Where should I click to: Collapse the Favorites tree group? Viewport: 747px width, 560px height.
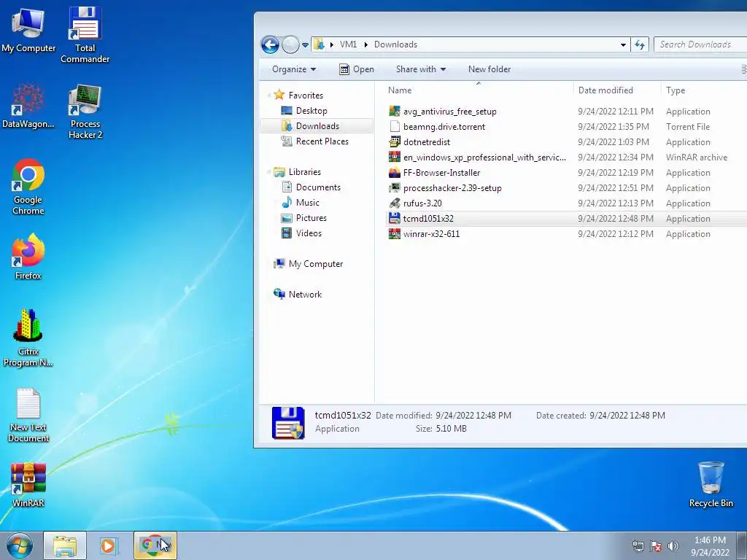268,96
